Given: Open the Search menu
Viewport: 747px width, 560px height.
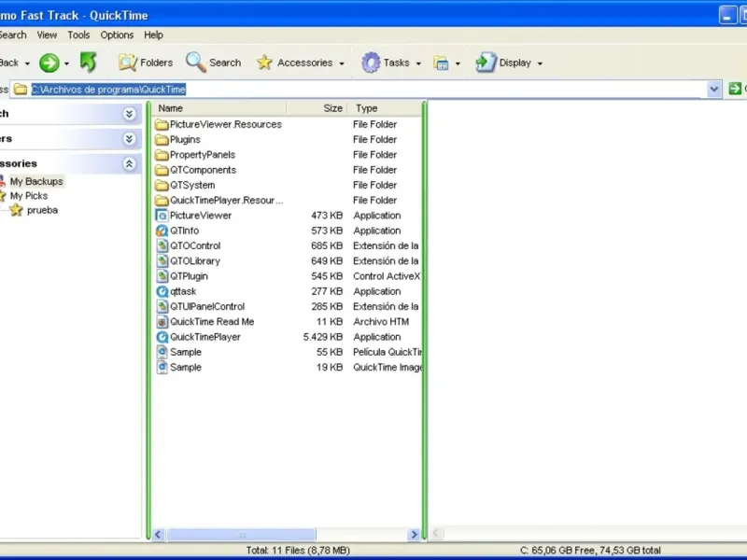Looking at the screenshot, I should pyautogui.click(x=13, y=35).
